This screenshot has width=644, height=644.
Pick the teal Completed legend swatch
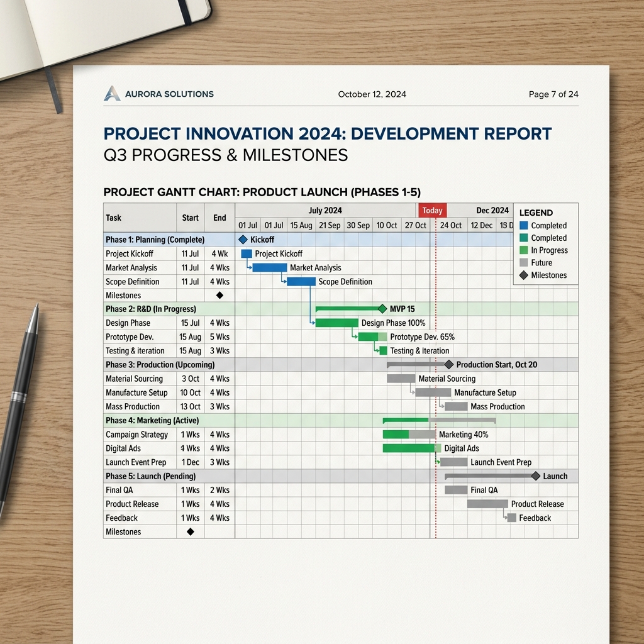[524, 238]
